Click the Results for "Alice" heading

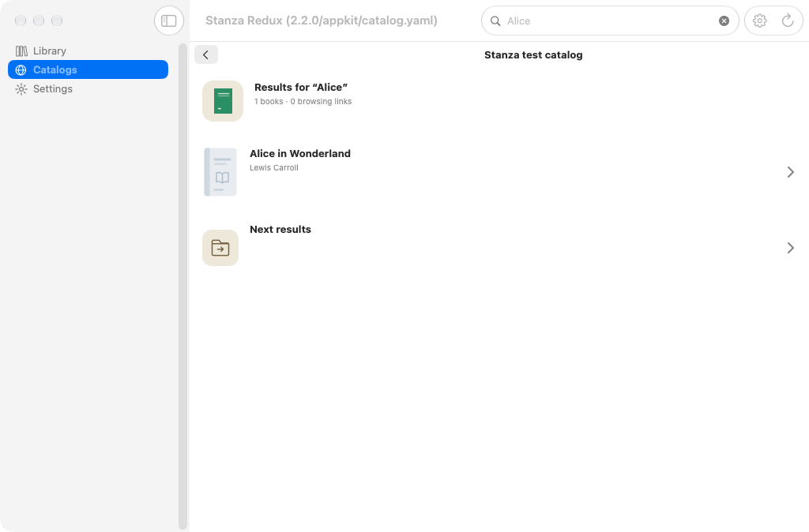click(301, 87)
